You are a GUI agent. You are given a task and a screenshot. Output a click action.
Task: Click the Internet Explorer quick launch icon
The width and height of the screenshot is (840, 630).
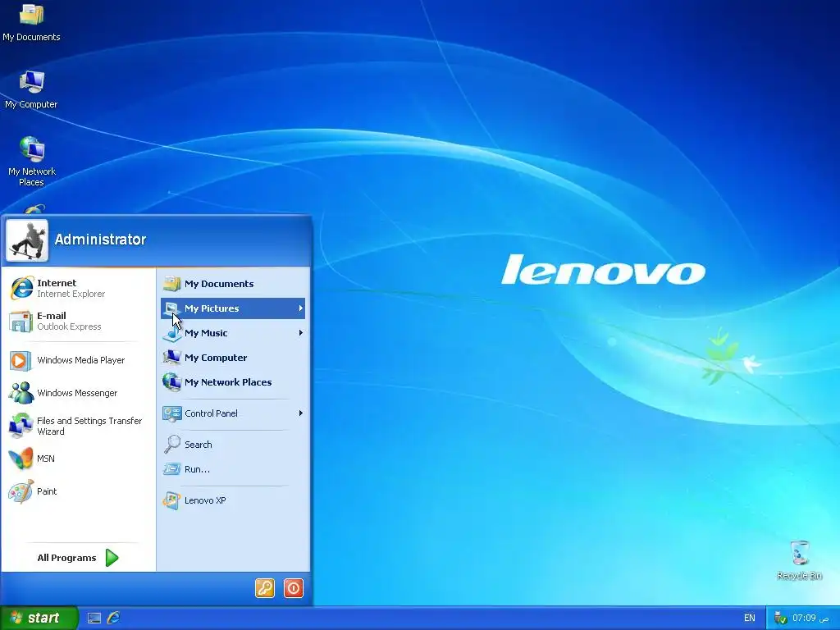(x=113, y=618)
